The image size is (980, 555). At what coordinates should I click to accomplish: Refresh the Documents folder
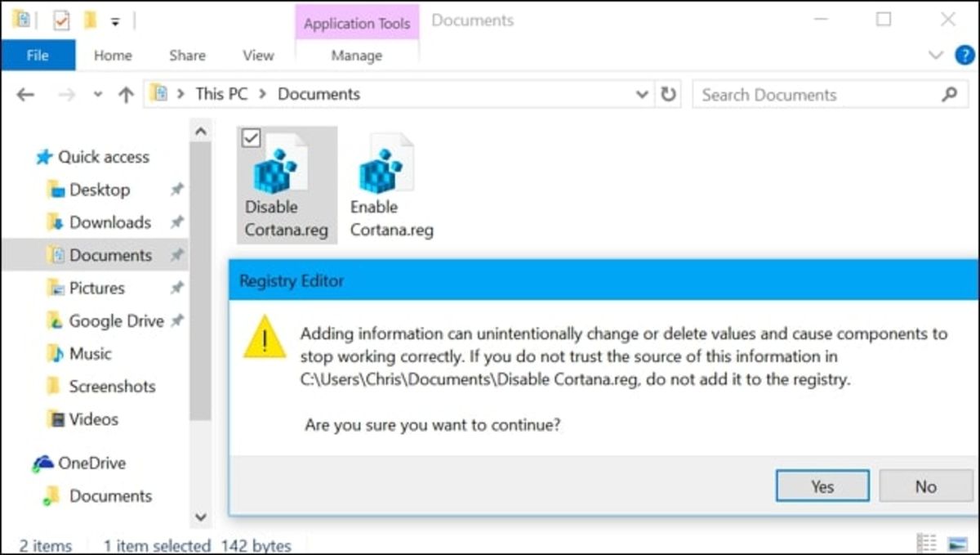click(668, 95)
